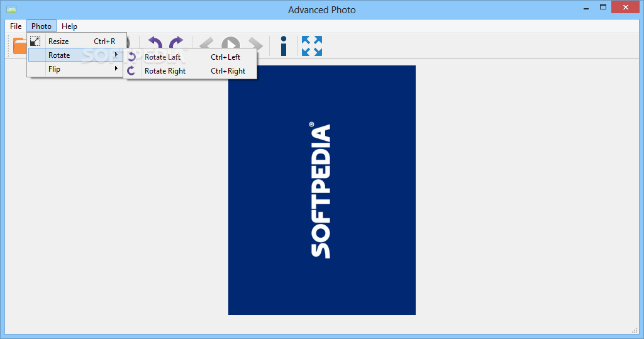This screenshot has width=644, height=339.
Task: Click the Rotate Laft submenu icon
Action: [131, 57]
